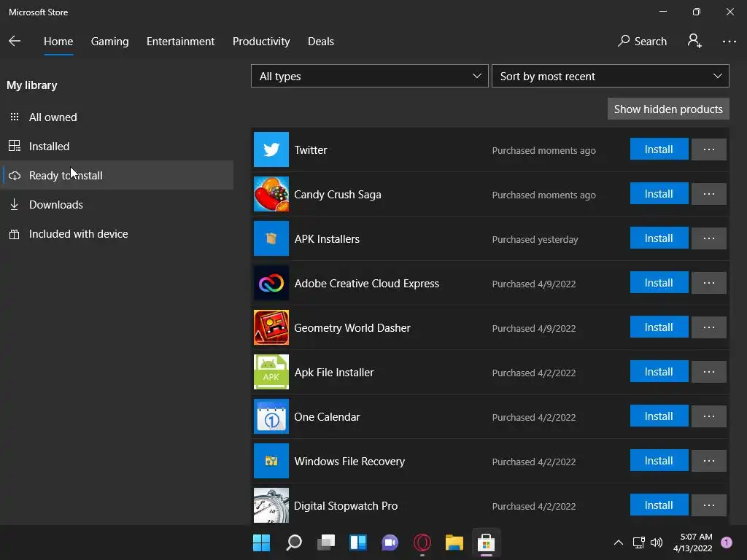This screenshot has height=560, width=747.
Task: Click 'Purchased yesterday' text in APK Installers row
Action: pyautogui.click(x=535, y=239)
